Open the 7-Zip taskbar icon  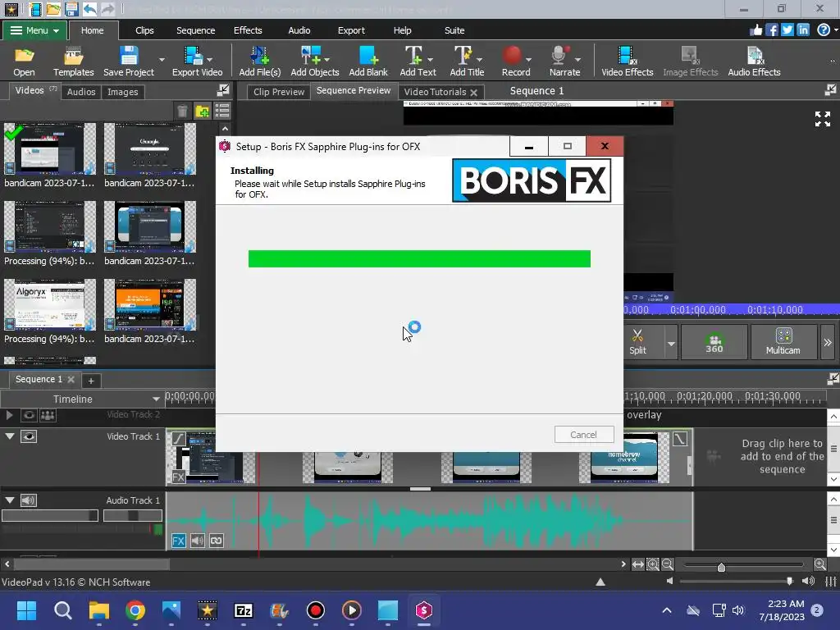243,610
